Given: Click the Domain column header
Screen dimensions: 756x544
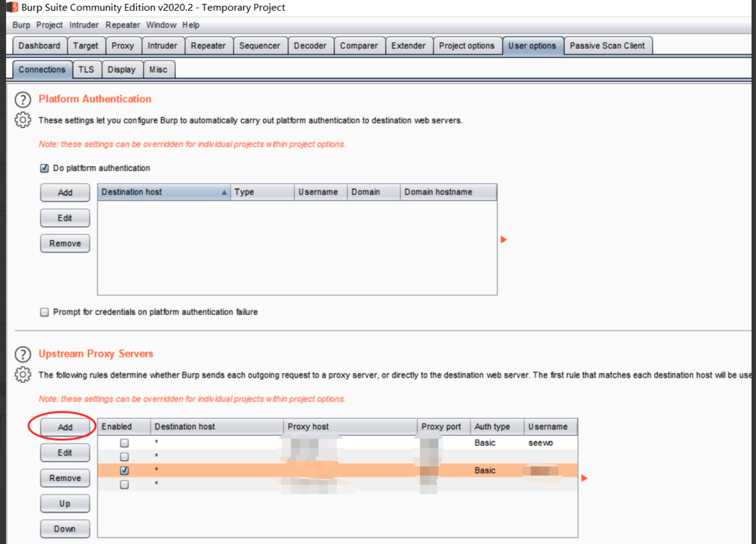Looking at the screenshot, I should 374,192.
